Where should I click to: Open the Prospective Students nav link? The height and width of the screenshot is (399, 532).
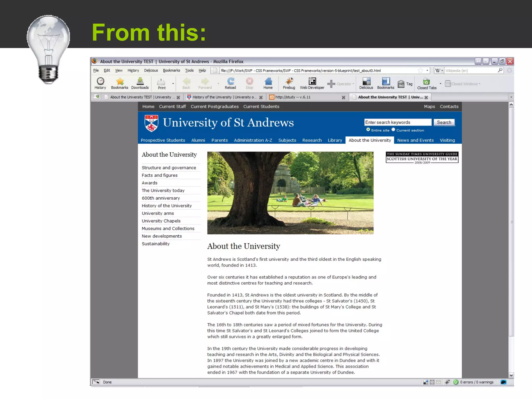[163, 140]
